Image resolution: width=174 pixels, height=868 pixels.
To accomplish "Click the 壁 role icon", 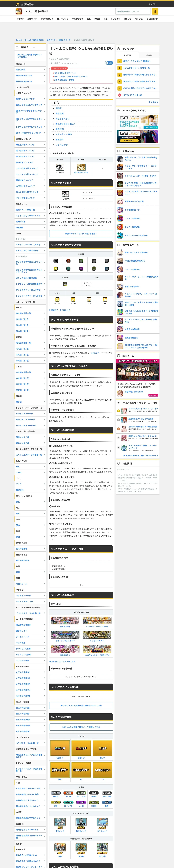I will pyautogui.click(x=105, y=300).
